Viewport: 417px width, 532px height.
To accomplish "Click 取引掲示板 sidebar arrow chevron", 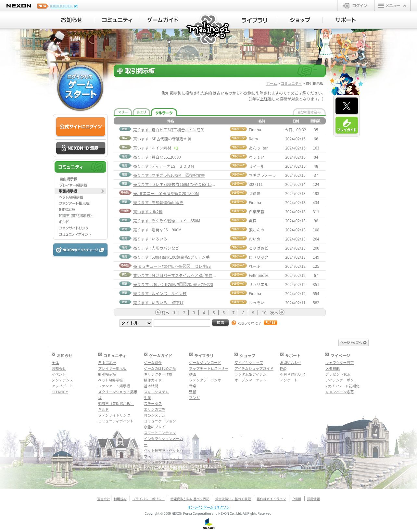I will point(103,191).
